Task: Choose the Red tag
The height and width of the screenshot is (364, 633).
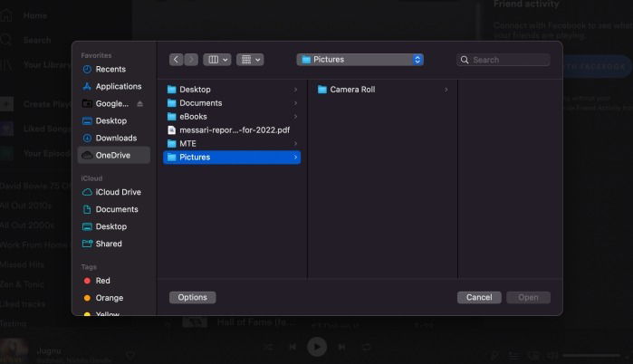Action: tap(114, 281)
